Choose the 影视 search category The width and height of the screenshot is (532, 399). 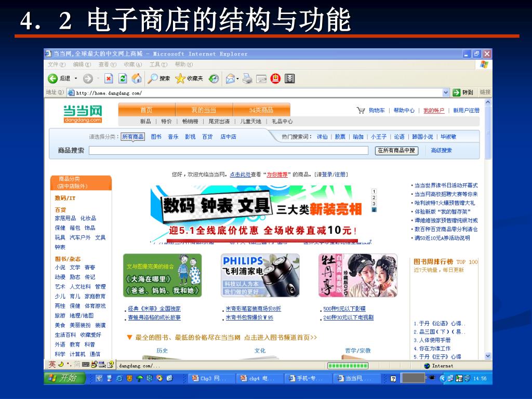190,137
